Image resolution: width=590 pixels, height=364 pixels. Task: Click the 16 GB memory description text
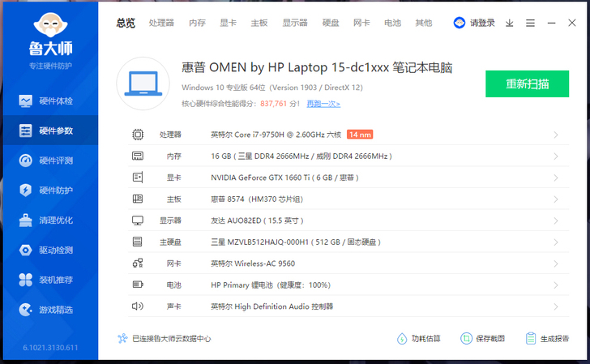301,156
